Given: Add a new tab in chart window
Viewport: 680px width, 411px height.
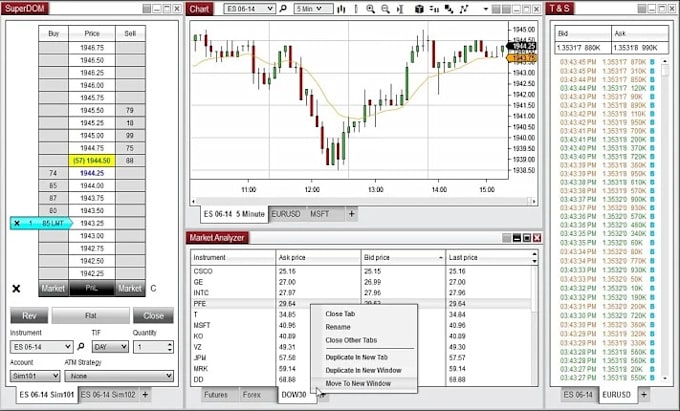Looking at the screenshot, I should (351, 214).
